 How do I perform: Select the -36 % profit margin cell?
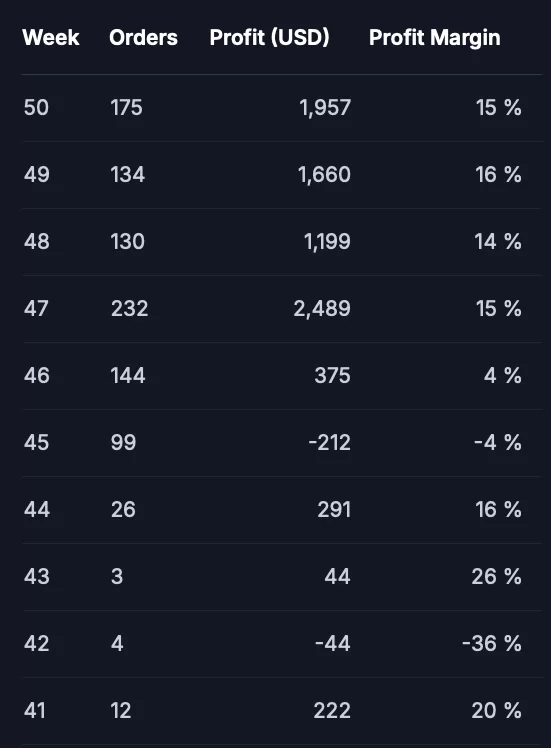point(492,644)
